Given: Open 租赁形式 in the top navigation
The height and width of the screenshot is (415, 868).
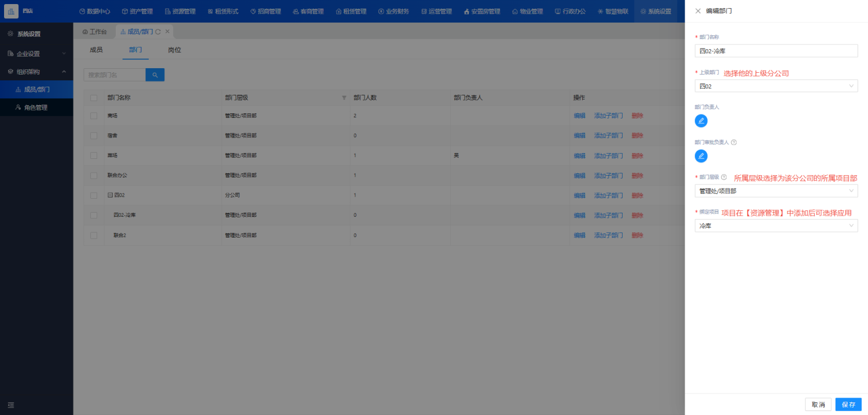Looking at the screenshot, I should pyautogui.click(x=223, y=11).
